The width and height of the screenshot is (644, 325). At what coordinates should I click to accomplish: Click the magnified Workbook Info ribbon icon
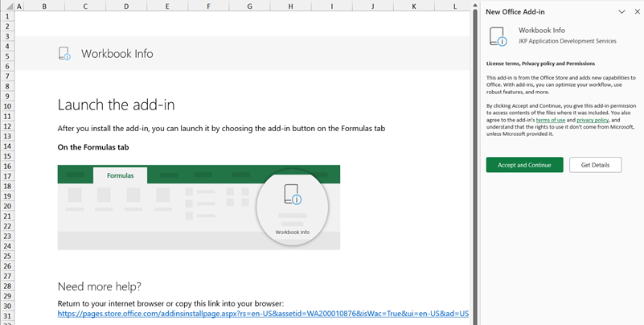(293, 194)
